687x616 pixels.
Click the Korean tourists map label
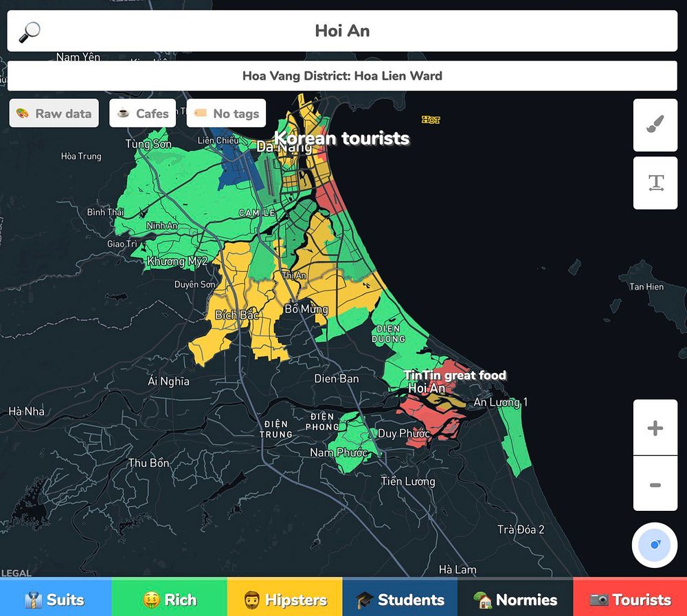341,139
